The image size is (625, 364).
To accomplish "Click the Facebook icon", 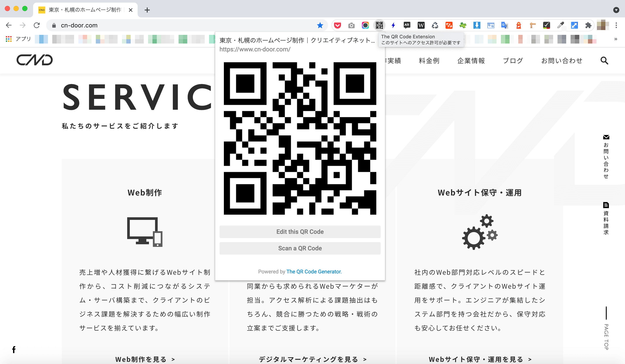I will (14, 349).
